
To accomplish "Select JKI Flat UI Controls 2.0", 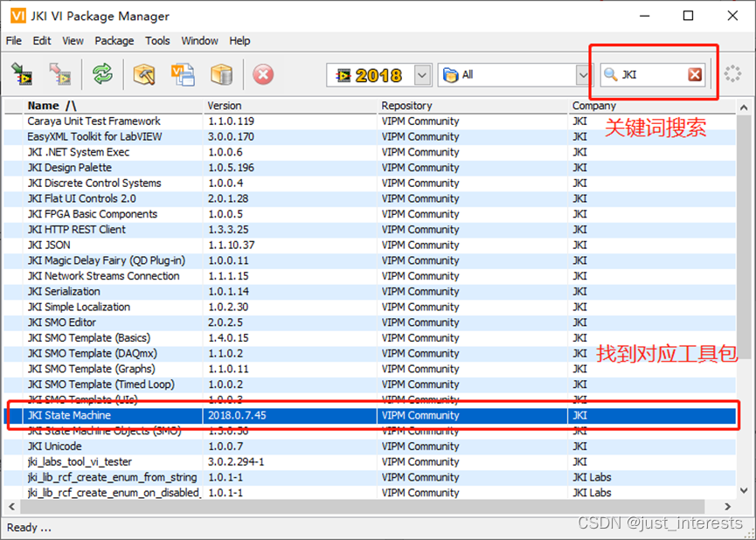I will (x=370, y=198).
